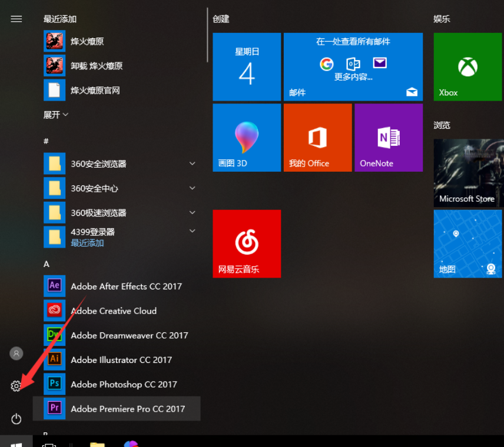Image resolution: width=504 pixels, height=447 pixels.
Task: Launch Microsoft Store from the tiles
Action: (467, 172)
